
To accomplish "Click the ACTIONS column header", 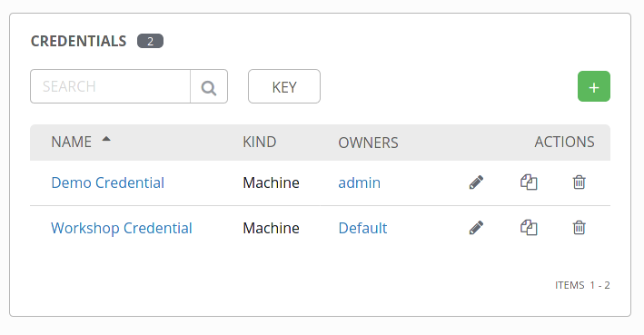I will pyautogui.click(x=564, y=142).
